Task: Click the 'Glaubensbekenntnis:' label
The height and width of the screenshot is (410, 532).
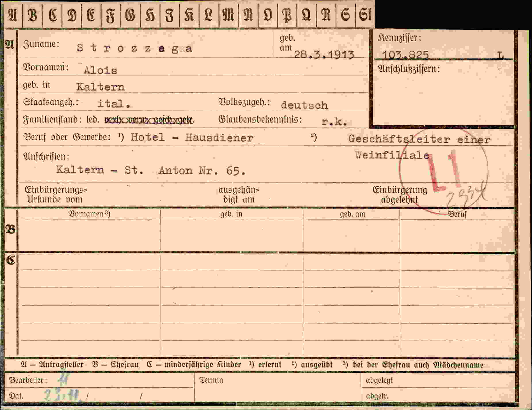Action: 260,119
